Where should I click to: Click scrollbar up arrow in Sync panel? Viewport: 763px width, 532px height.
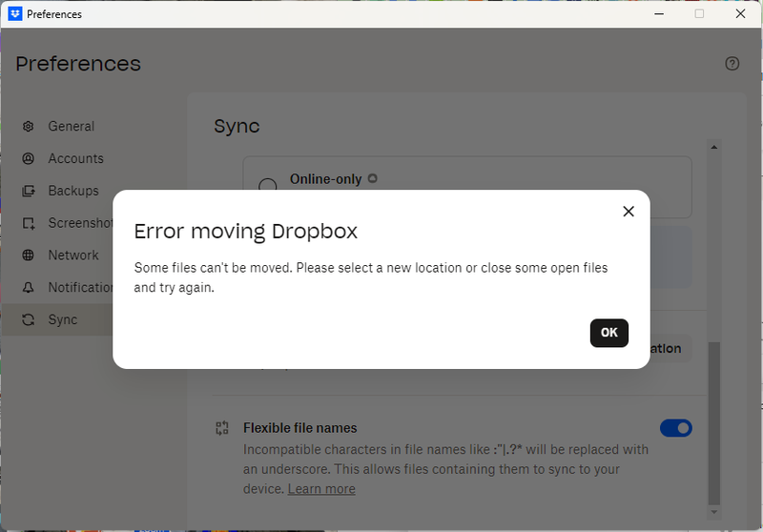click(x=713, y=147)
